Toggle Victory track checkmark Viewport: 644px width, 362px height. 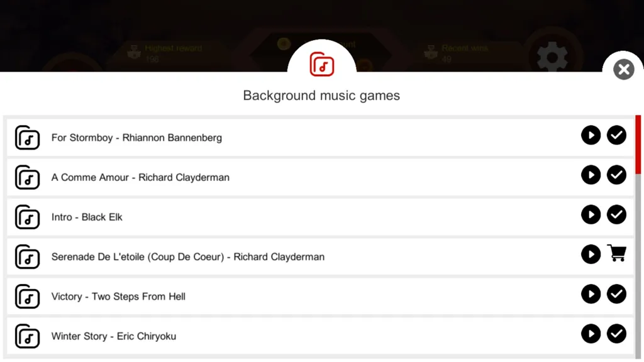[616, 294]
